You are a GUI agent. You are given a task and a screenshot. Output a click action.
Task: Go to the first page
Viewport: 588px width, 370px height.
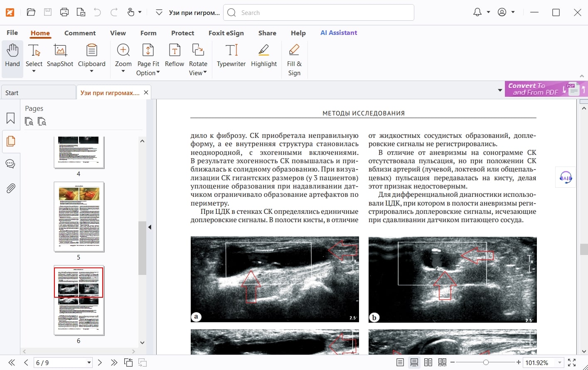12,363
